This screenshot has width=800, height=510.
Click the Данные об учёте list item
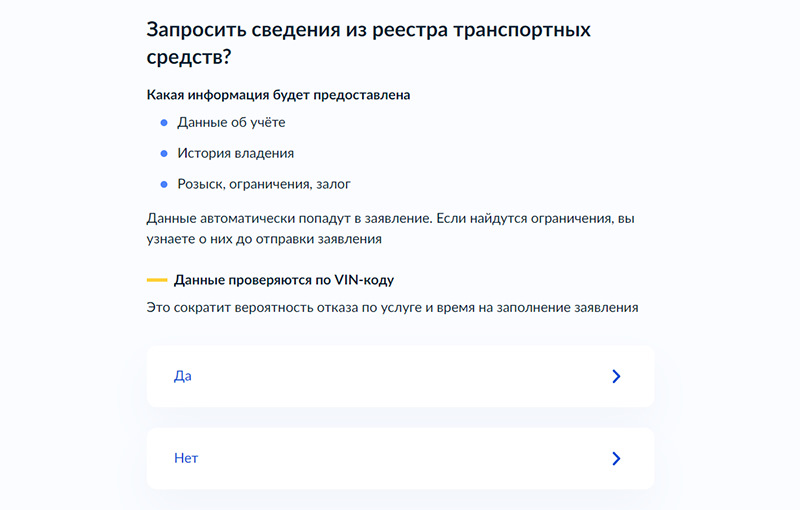pyautogui.click(x=231, y=123)
